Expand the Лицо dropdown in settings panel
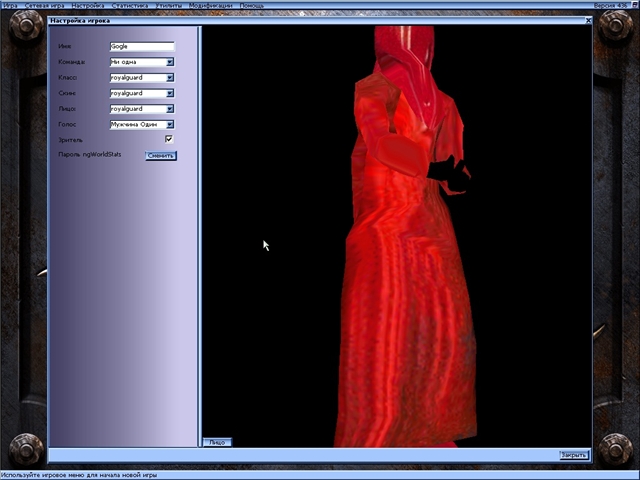640x480 pixels. pos(170,108)
